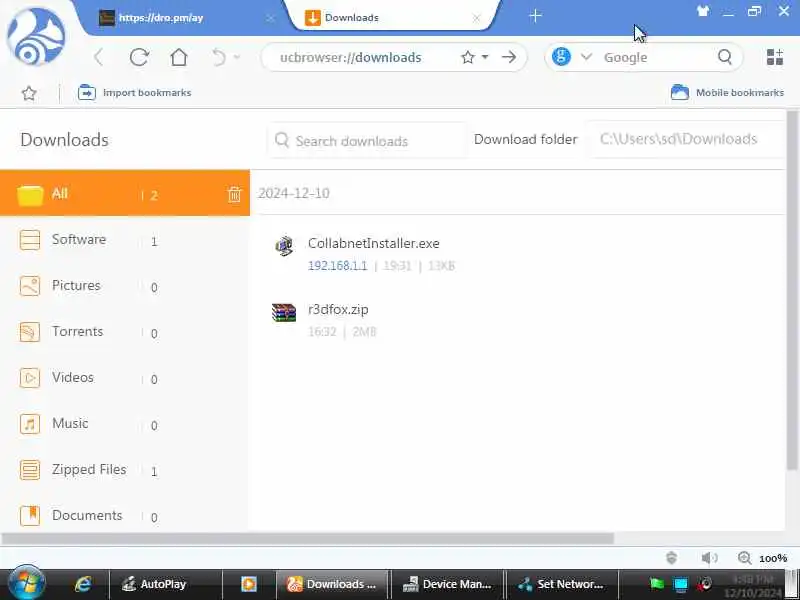Toggle the status bar speaker mute icon
The height and width of the screenshot is (600, 800).
pyautogui.click(x=709, y=558)
